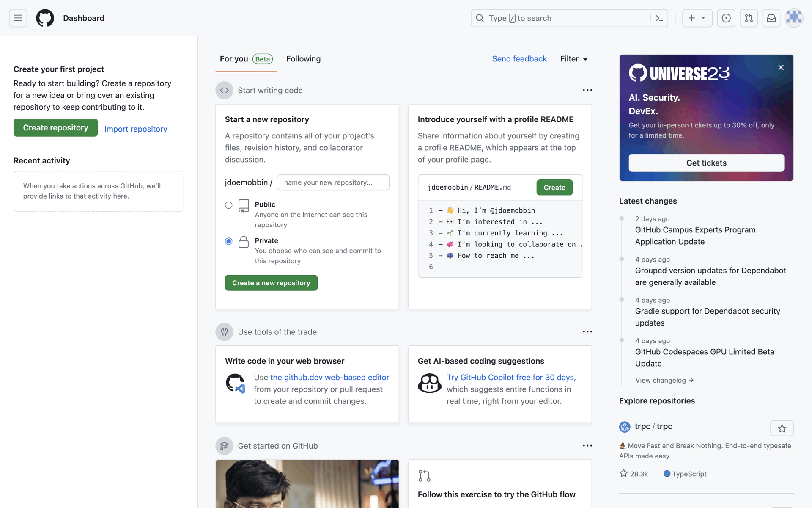Open the Pull requests header icon

point(749,18)
